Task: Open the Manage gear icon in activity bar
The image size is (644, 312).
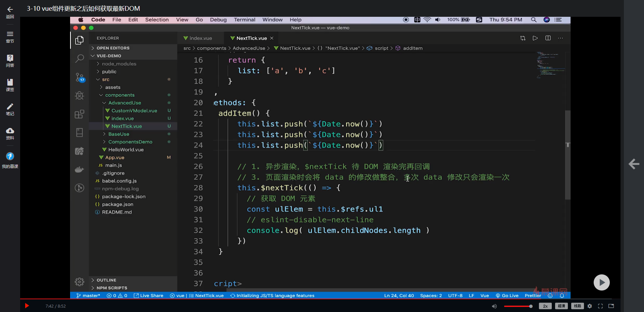Action: pos(79,281)
